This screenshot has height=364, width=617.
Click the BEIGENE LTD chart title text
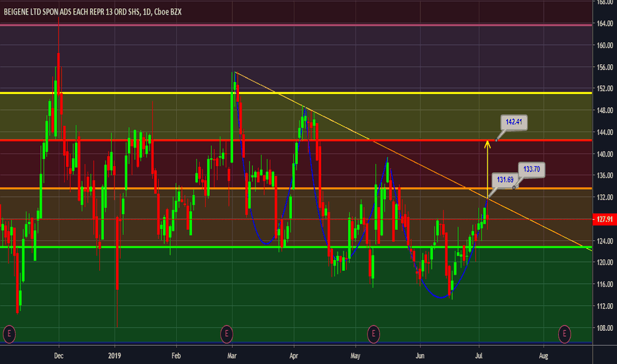pyautogui.click(x=93, y=12)
